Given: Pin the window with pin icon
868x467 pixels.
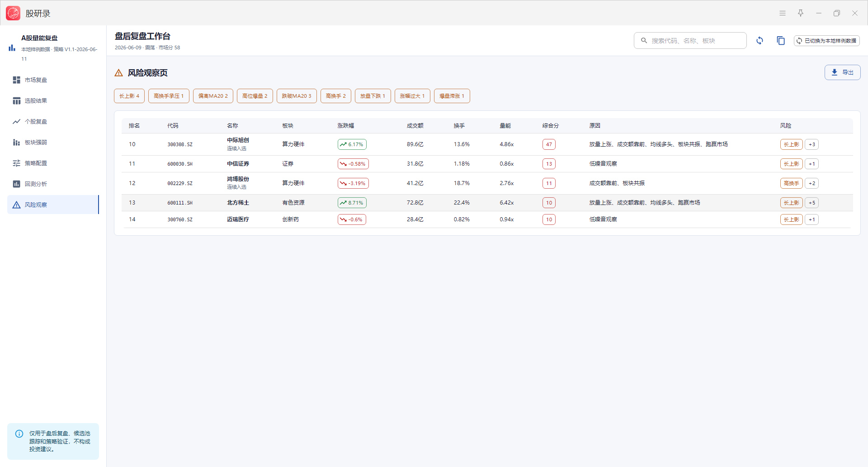Looking at the screenshot, I should [801, 13].
